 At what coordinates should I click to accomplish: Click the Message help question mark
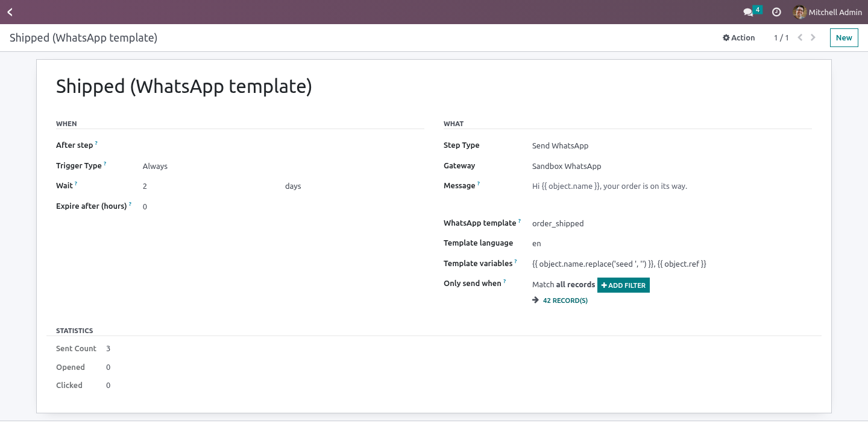(x=479, y=184)
